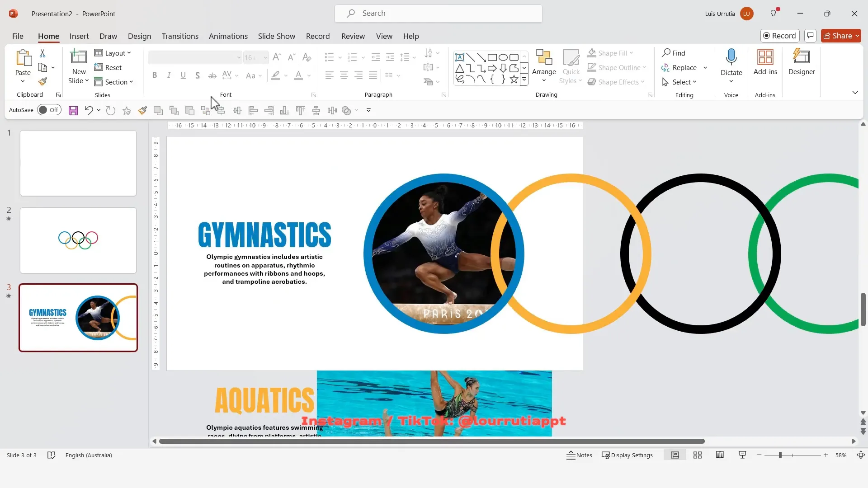
Task: Click the Justify text icon
Action: point(373,75)
